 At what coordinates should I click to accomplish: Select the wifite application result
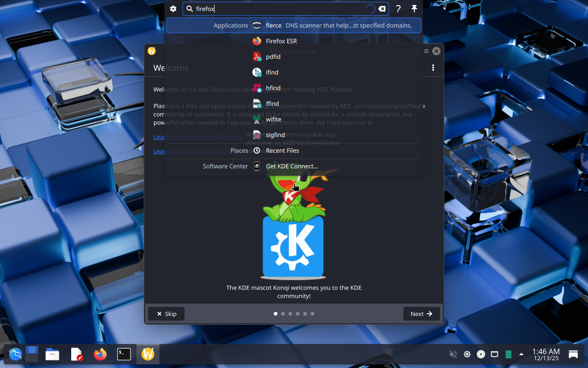click(273, 119)
